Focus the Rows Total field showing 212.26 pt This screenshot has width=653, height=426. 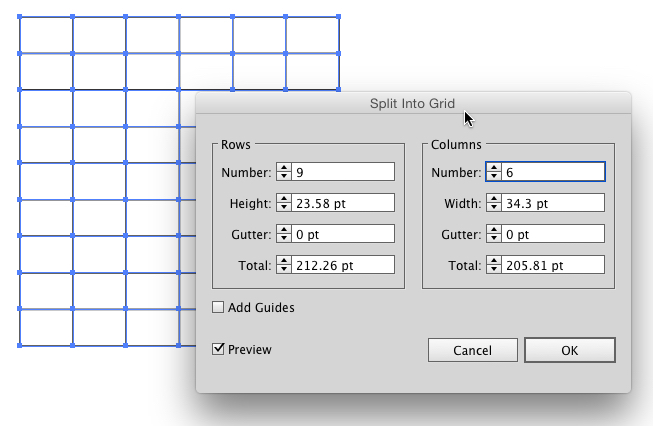pos(343,265)
